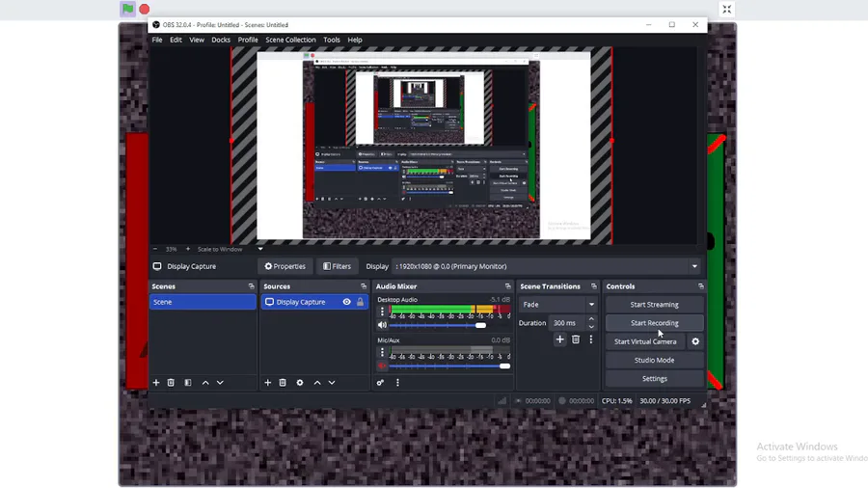Start the Virtual Camera

pos(645,341)
